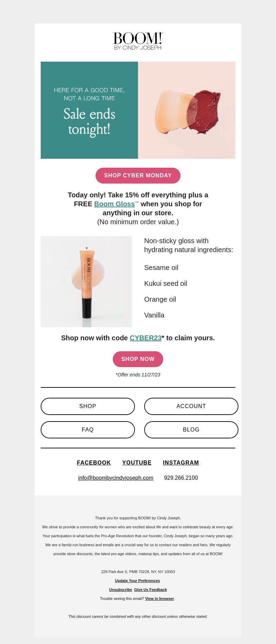
Task: Click the pink SHOP NOW button
Action: coord(138,359)
